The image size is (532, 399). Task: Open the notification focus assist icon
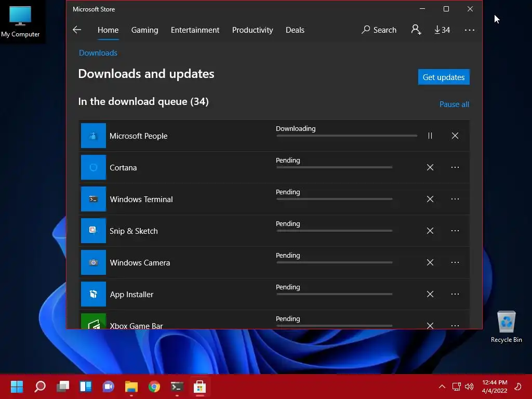tap(518, 387)
